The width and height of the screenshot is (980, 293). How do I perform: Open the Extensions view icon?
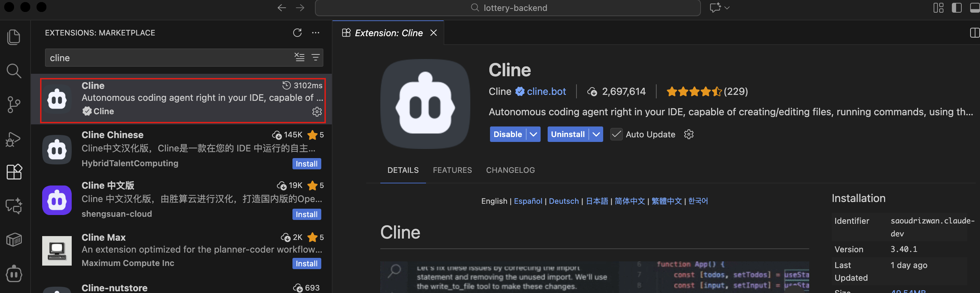pyautogui.click(x=14, y=172)
